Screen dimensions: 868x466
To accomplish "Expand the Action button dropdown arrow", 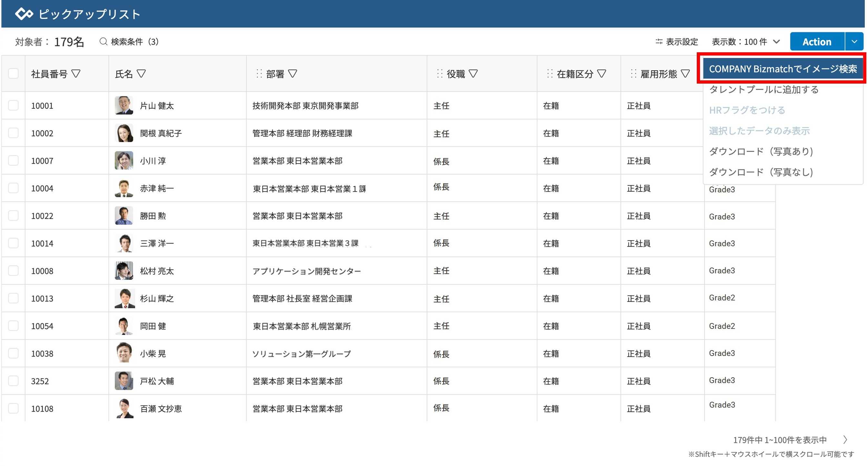I will 854,42.
